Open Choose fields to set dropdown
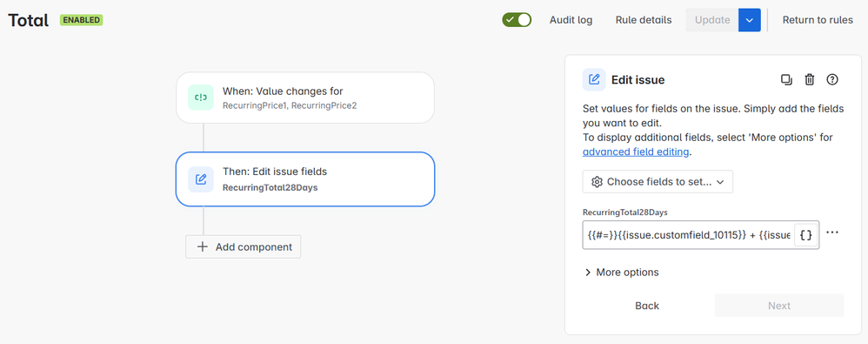 click(x=658, y=182)
